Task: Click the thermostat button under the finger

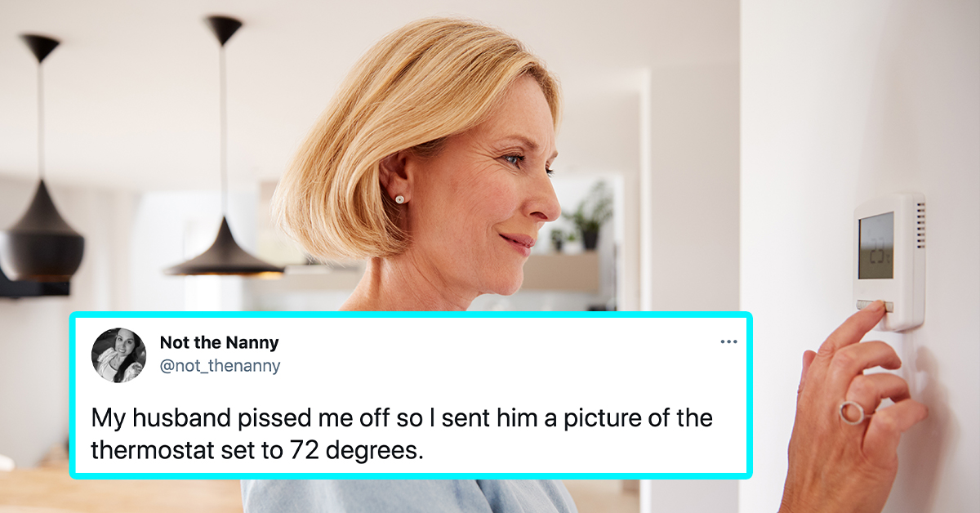Action: point(874,306)
